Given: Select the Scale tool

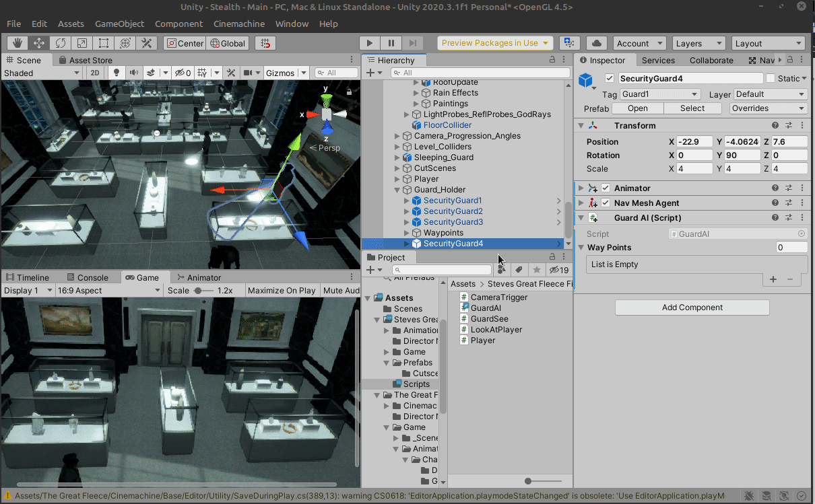Looking at the screenshot, I should pyautogui.click(x=81, y=43).
